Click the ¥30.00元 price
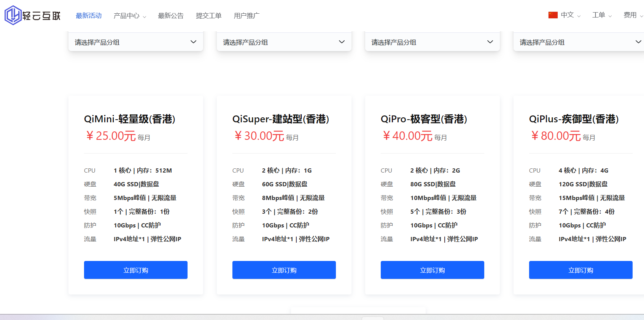644x320 pixels. click(x=259, y=136)
